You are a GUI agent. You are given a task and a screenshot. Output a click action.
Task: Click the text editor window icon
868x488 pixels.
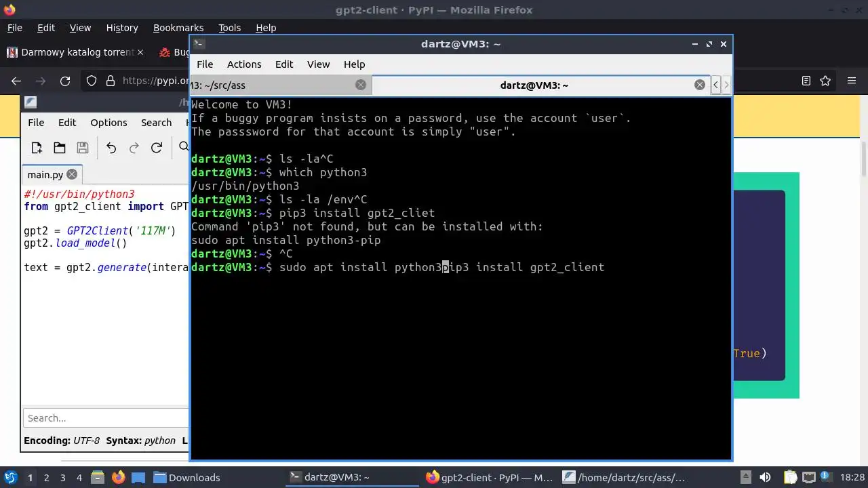pos(30,102)
